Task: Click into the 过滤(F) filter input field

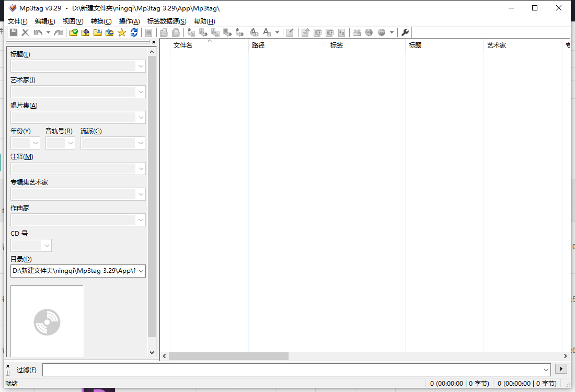Action: click(x=296, y=370)
